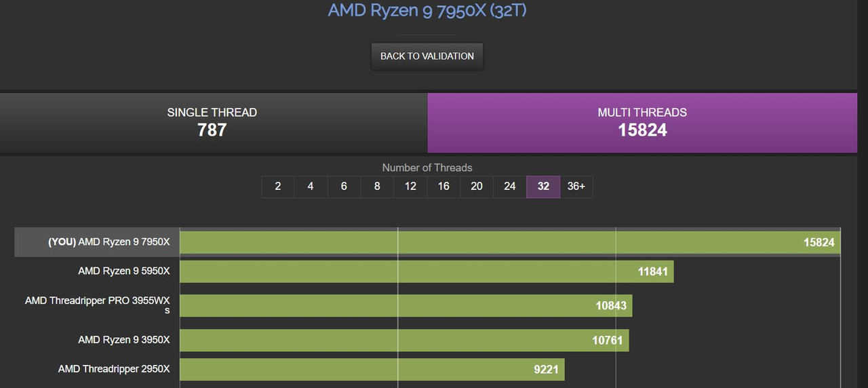Viewport: 868px width, 388px height.
Task: Click the AMD Ryzen 9 5950X label
Action: tap(124, 271)
